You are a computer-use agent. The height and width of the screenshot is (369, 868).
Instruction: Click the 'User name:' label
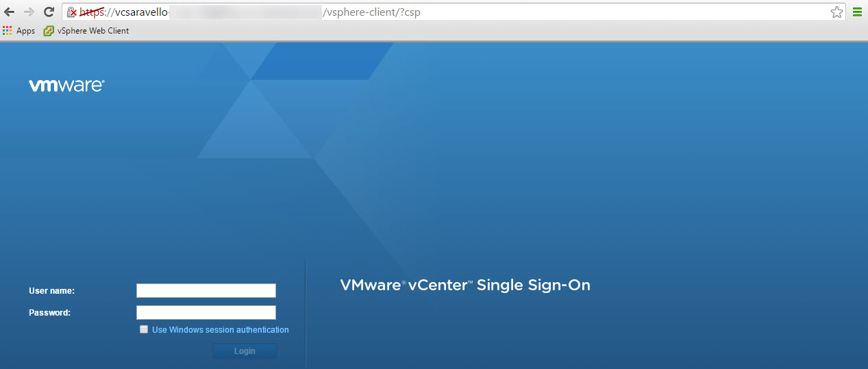pos(51,291)
